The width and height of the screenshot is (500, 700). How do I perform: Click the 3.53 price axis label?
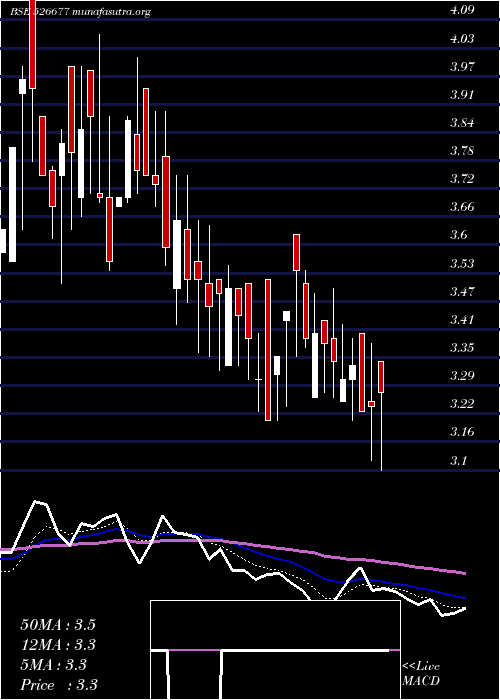pyautogui.click(x=462, y=263)
